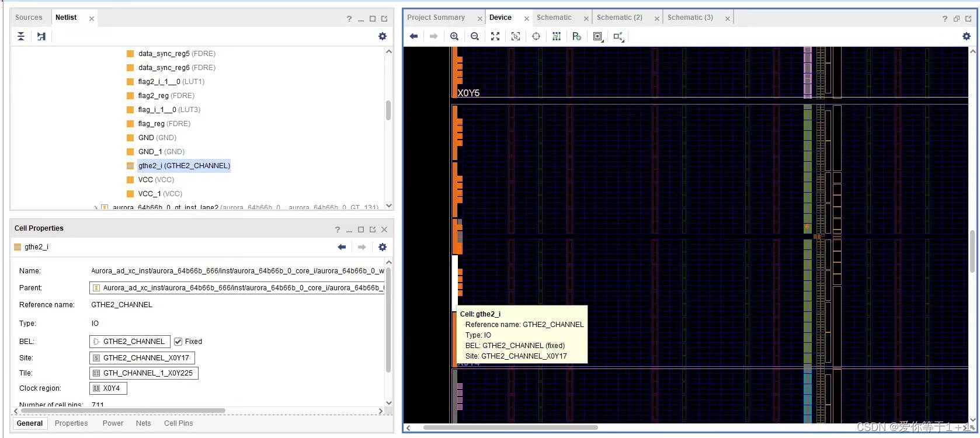The image size is (980, 438).
Task: Select GND_1 (GND) cell
Action: pyautogui.click(x=161, y=152)
